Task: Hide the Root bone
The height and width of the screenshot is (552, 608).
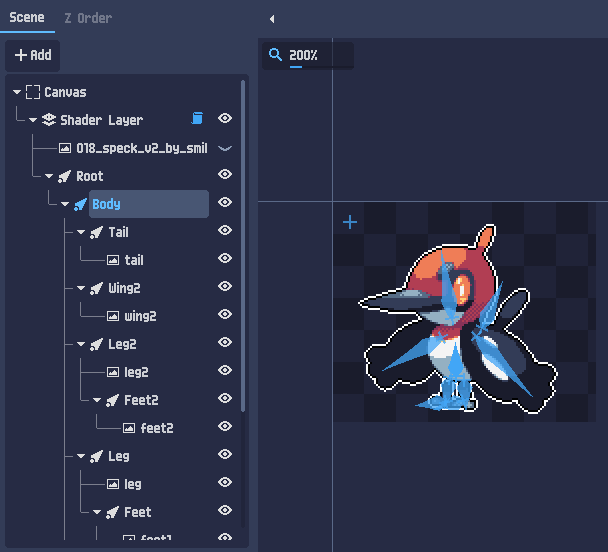Action: [225, 174]
